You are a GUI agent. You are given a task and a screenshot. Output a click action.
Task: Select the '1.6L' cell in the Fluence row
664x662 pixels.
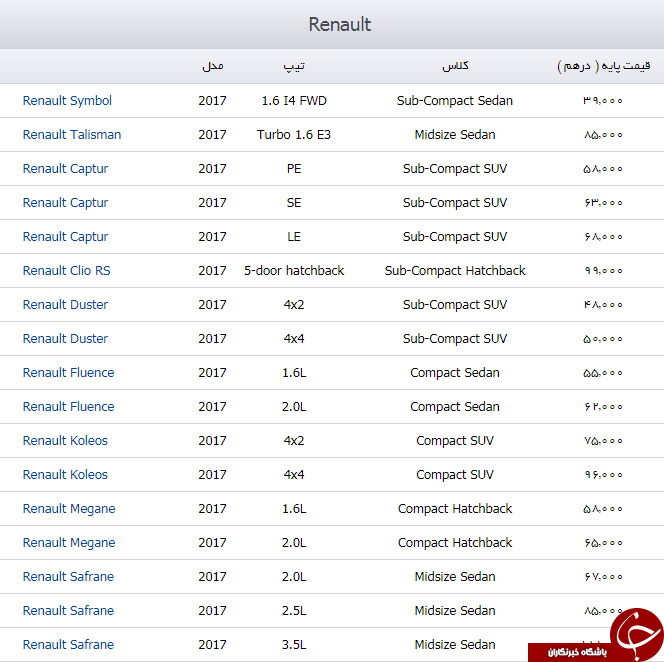(294, 373)
